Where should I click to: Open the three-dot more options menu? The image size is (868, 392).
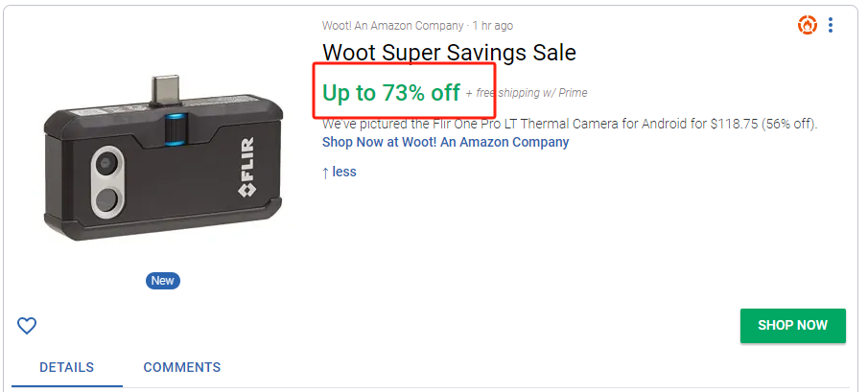pos(831,25)
